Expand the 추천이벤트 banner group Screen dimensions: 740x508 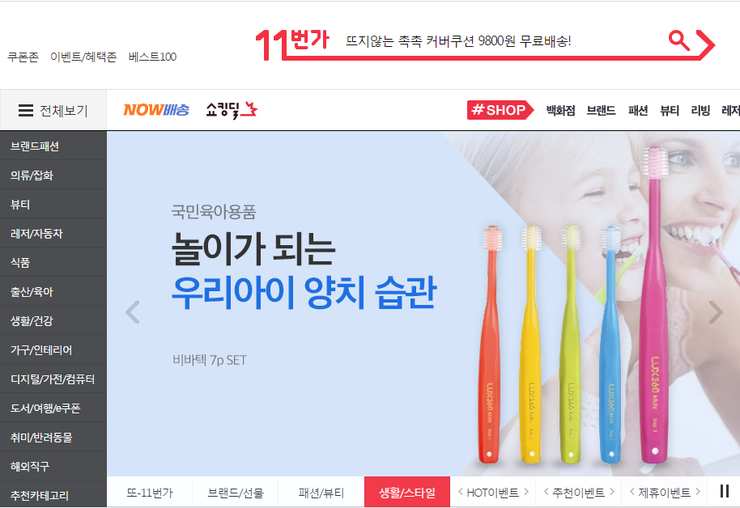(x=579, y=492)
